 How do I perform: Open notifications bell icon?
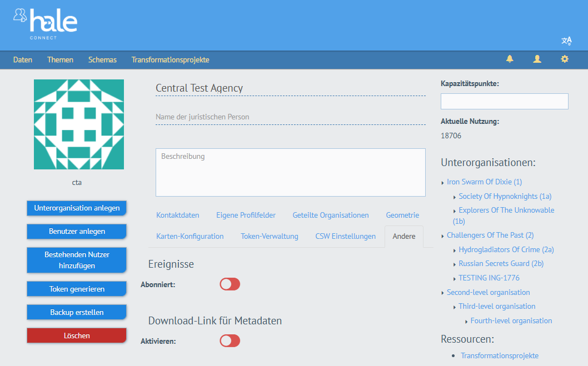(x=510, y=59)
